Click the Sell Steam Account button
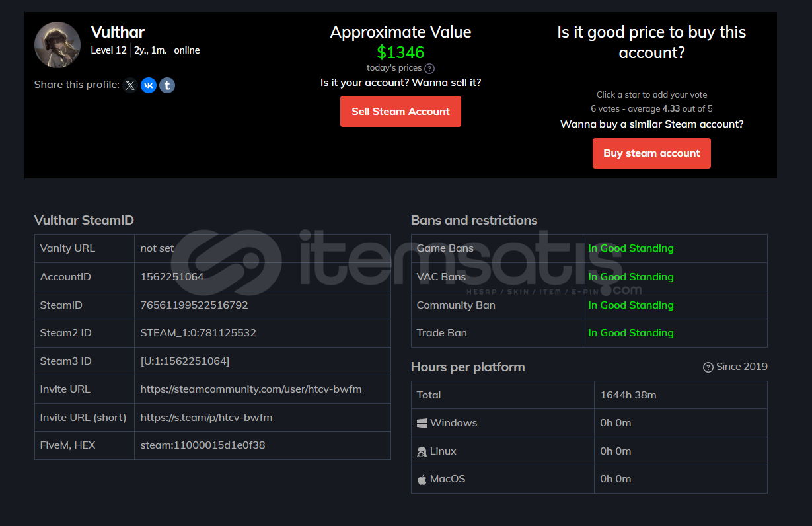 [400, 112]
